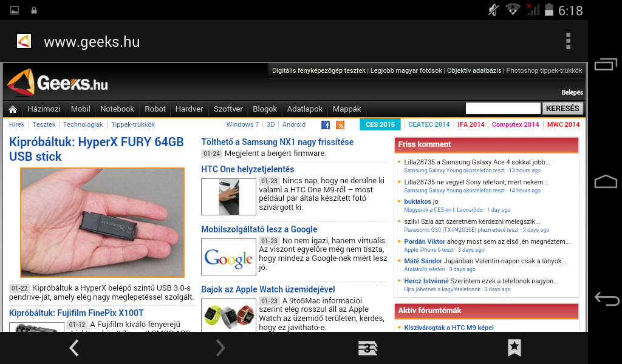Open the tabs switcher showing 3 tabs
622x364 pixels.
[367, 348]
